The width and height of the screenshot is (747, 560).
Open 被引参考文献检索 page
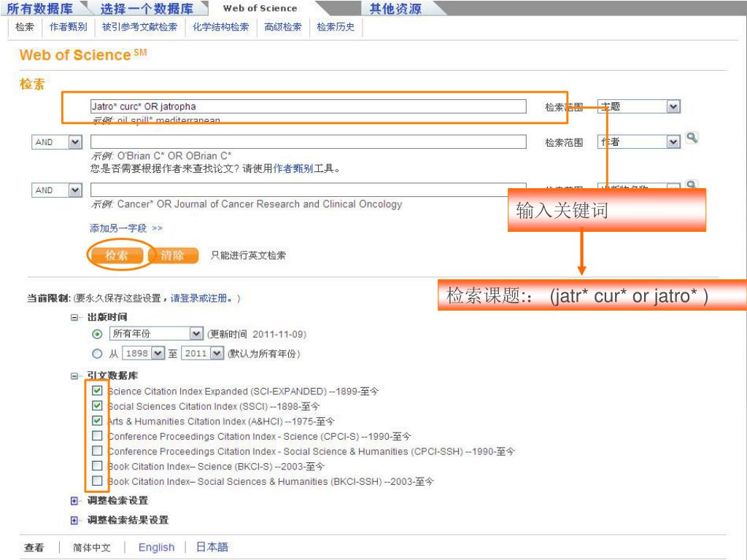[x=139, y=27]
